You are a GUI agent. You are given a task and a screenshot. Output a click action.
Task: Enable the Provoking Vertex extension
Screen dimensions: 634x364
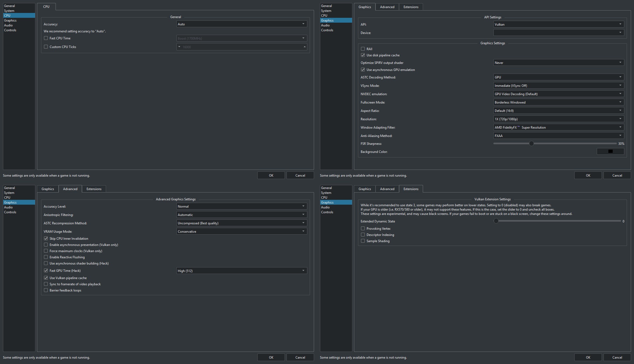(x=363, y=229)
